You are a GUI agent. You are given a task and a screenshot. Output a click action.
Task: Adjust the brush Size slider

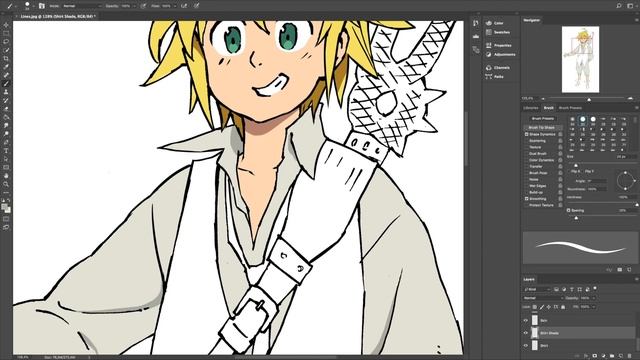click(x=576, y=165)
